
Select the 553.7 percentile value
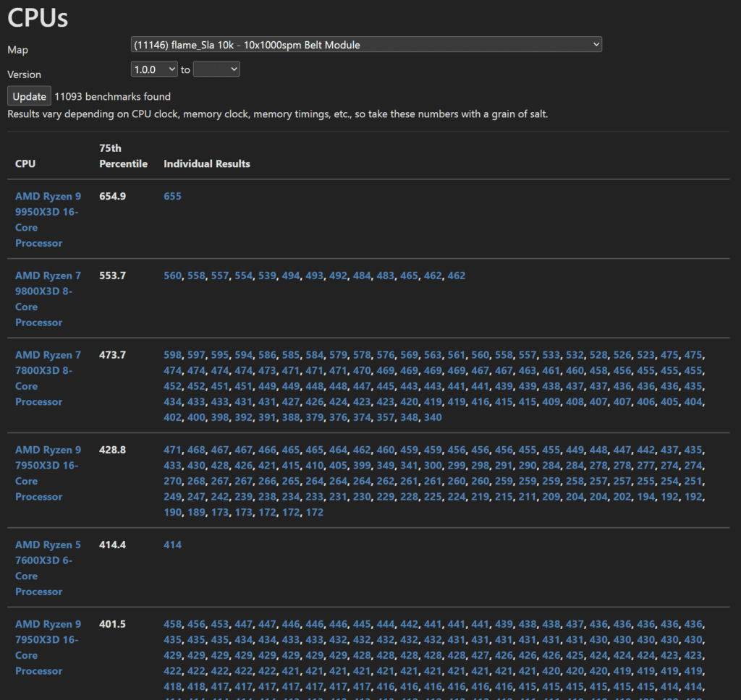point(112,276)
